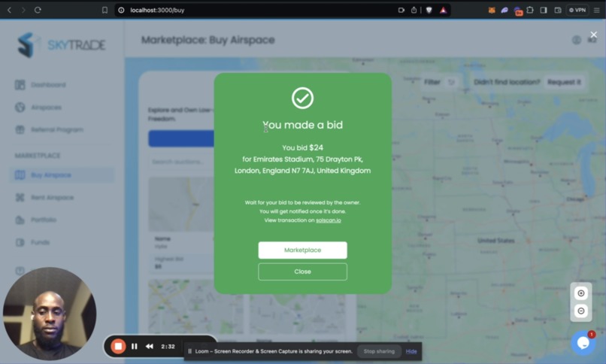606x364 pixels.
Task: Click the Request it button
Action: point(564,82)
